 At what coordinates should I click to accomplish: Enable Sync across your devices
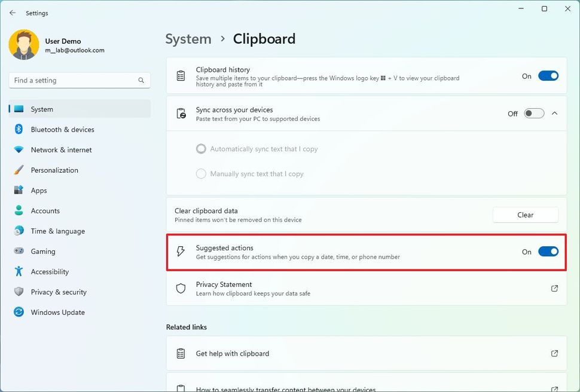point(533,113)
